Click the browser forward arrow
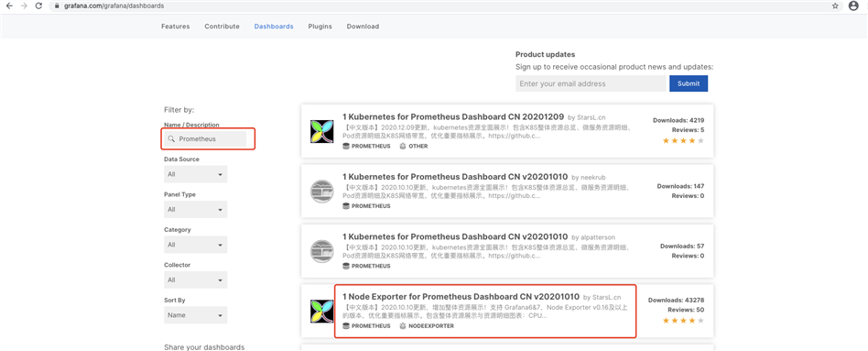Viewport: 868px width, 351px height. click(23, 5)
